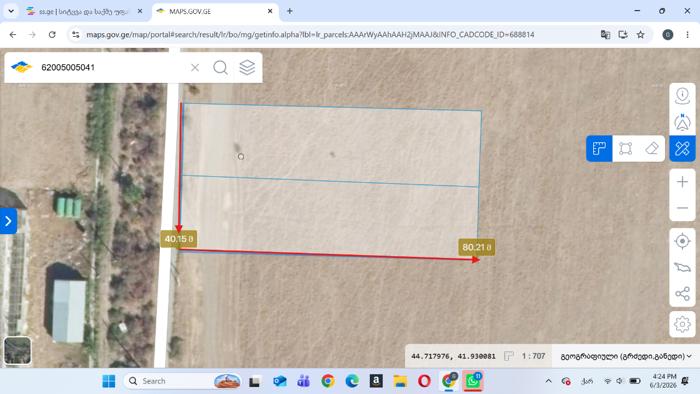700x394 pixels.
Task: Open Outlook from the taskbar
Action: (x=280, y=381)
